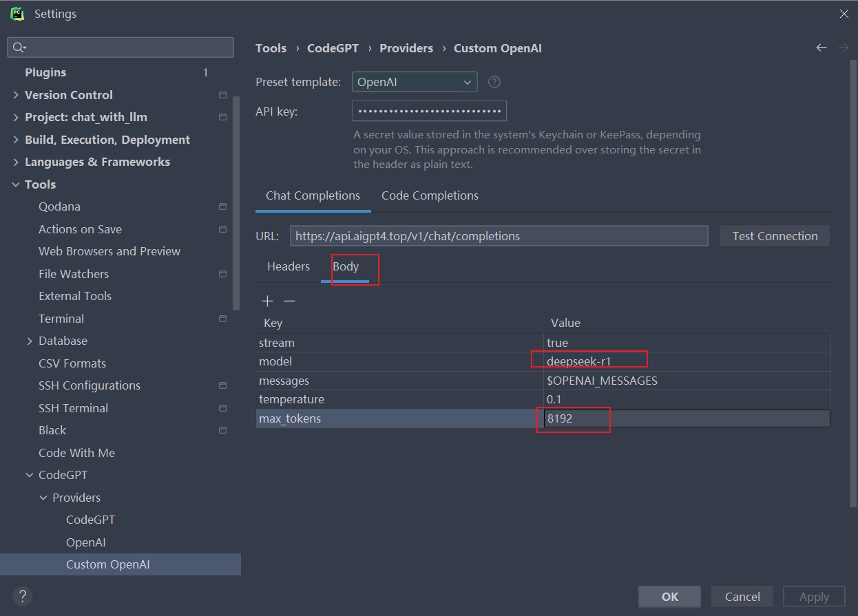Click CodeGPT in the breadcrumb path

(x=333, y=48)
